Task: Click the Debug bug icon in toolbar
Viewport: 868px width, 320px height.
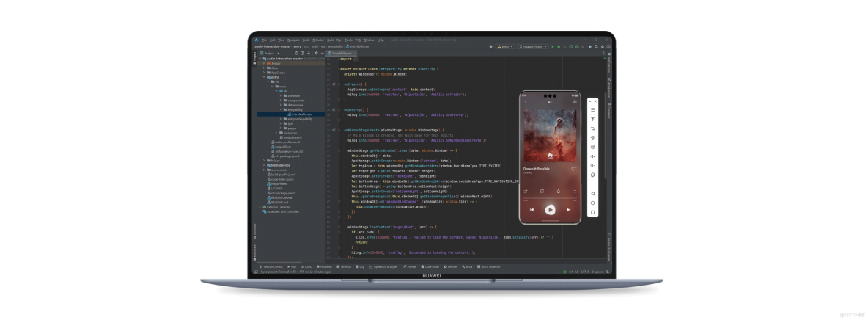Action: pos(559,46)
